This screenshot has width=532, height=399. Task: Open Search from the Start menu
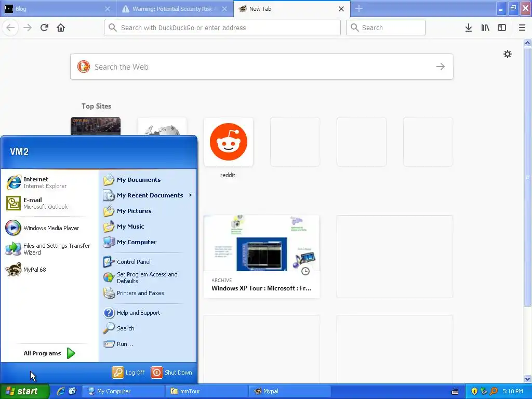click(x=148, y=328)
